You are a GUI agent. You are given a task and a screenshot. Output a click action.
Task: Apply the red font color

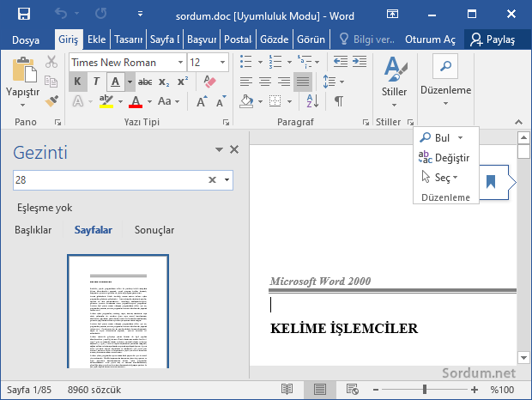click(x=136, y=101)
